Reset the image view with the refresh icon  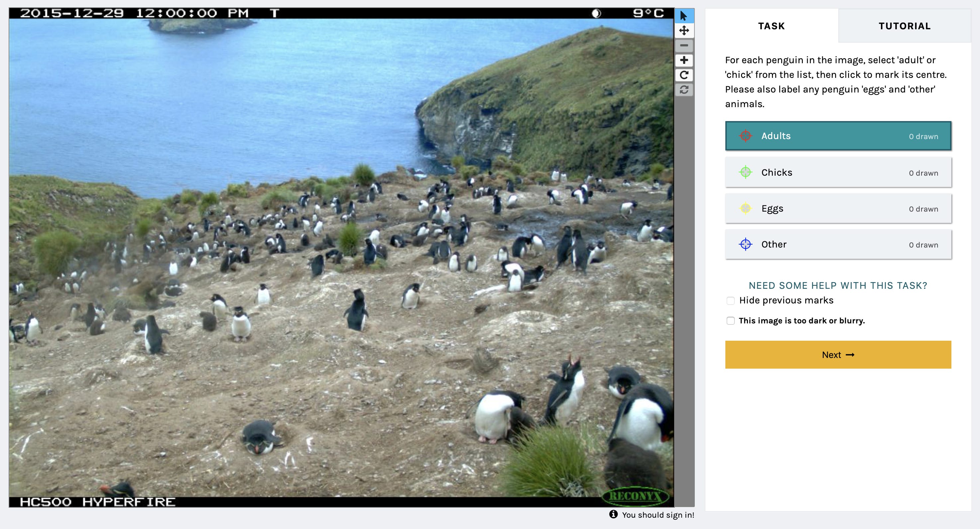[x=684, y=90]
